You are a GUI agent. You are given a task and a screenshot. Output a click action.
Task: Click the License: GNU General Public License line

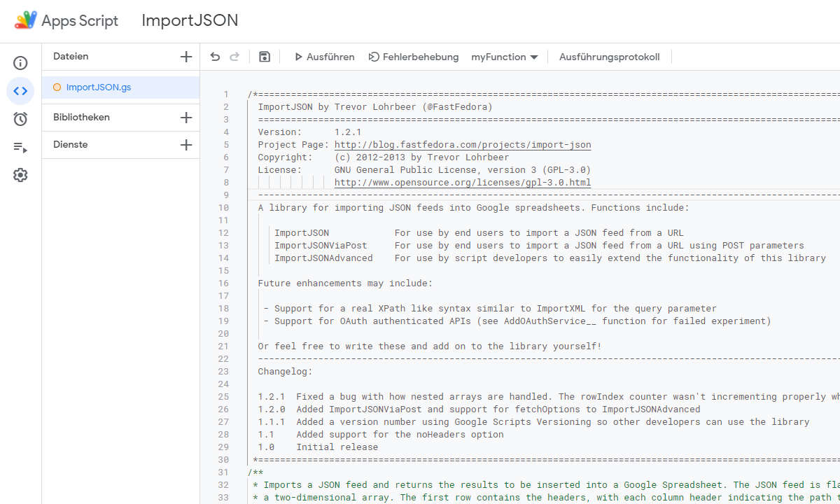tap(424, 170)
